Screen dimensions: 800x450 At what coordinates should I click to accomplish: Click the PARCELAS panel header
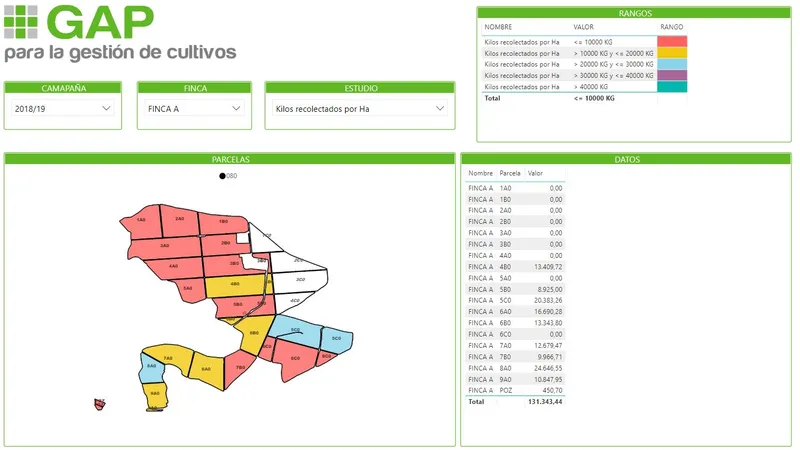coord(230,159)
